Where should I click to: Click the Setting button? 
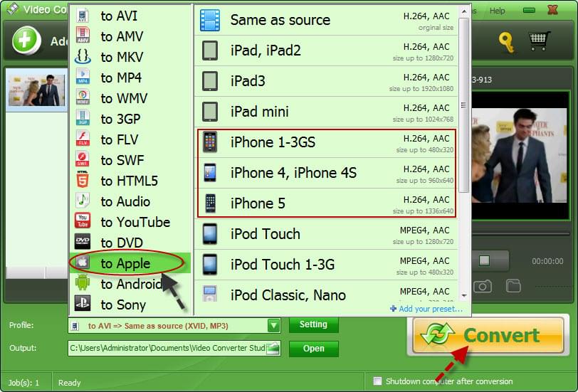(313, 324)
